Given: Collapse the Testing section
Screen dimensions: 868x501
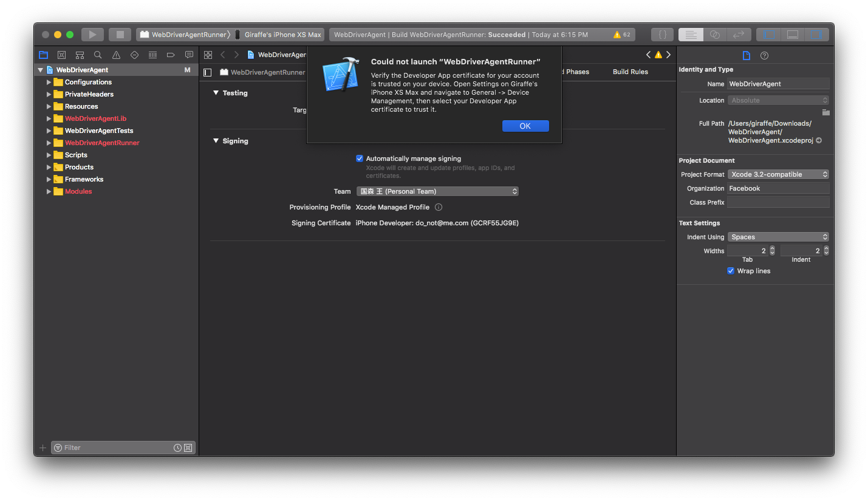Looking at the screenshot, I should click(x=216, y=93).
